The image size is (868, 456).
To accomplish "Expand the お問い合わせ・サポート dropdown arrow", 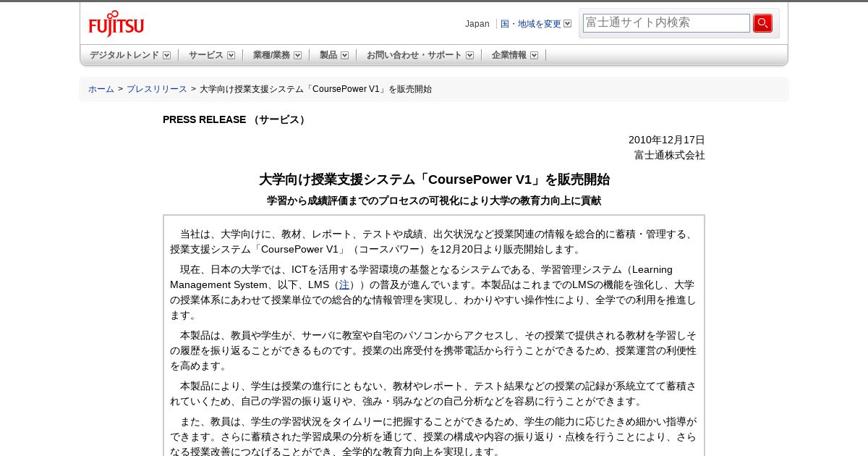I will point(470,55).
